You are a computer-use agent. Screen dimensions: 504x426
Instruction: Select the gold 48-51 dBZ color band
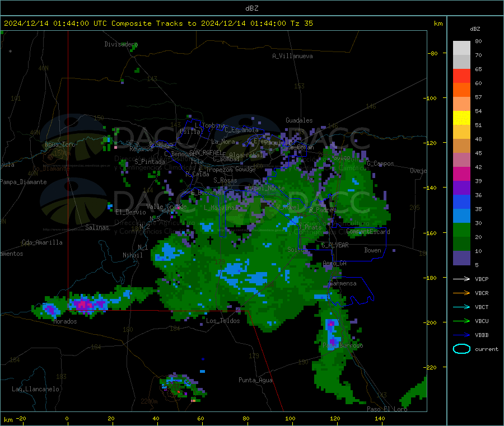(461, 132)
